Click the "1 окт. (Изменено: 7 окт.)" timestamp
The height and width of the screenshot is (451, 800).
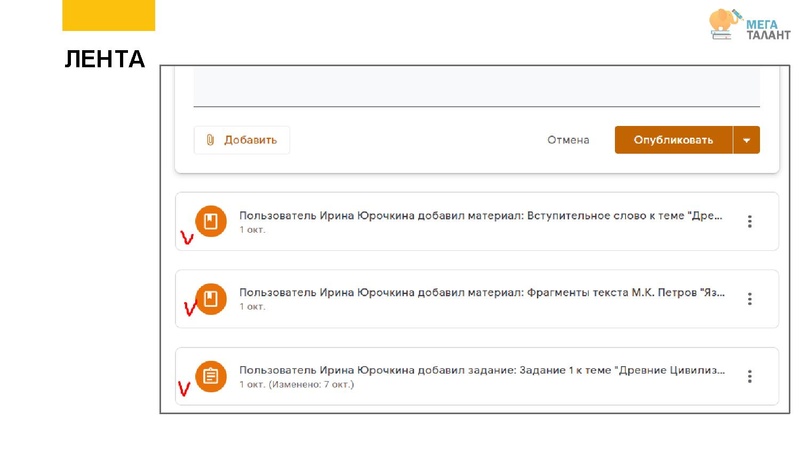296,384
